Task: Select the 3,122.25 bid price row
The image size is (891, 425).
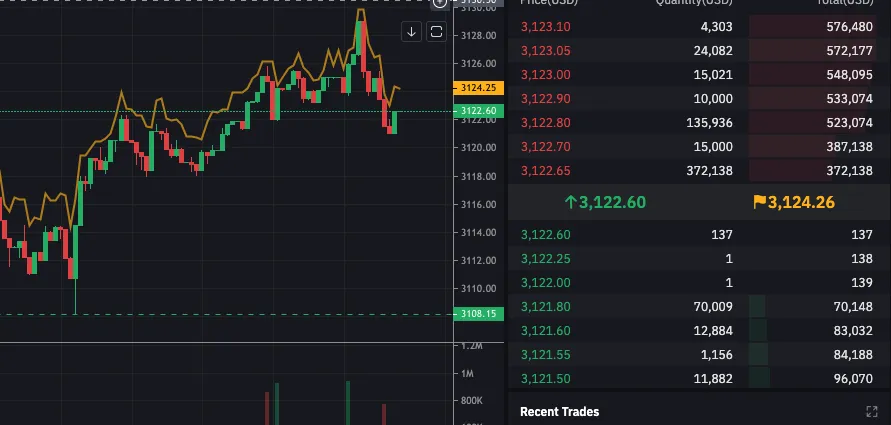Action: coord(699,259)
